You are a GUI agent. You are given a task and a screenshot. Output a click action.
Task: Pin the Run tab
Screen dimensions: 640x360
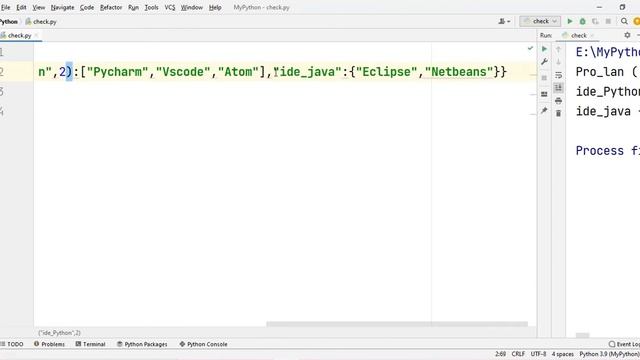[544, 111]
